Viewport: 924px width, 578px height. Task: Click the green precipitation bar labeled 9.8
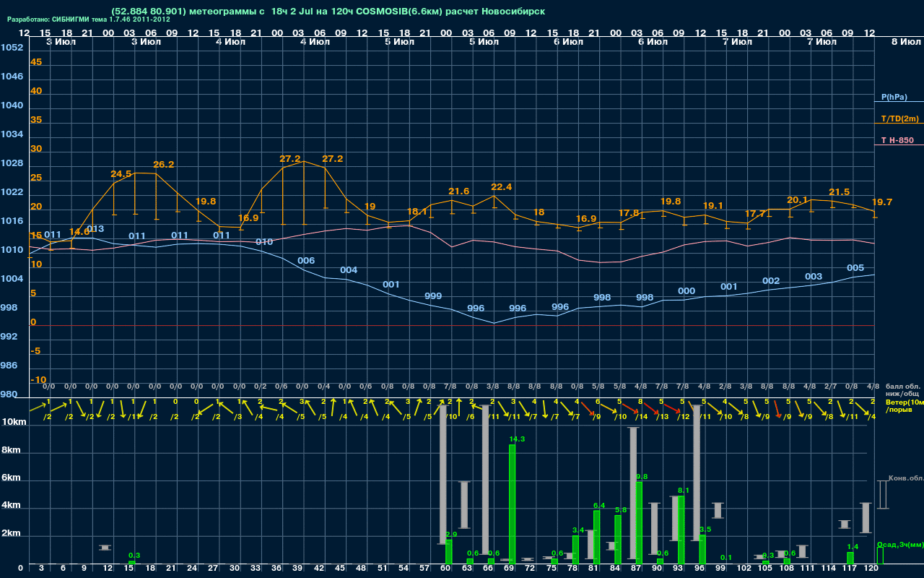coord(639,523)
